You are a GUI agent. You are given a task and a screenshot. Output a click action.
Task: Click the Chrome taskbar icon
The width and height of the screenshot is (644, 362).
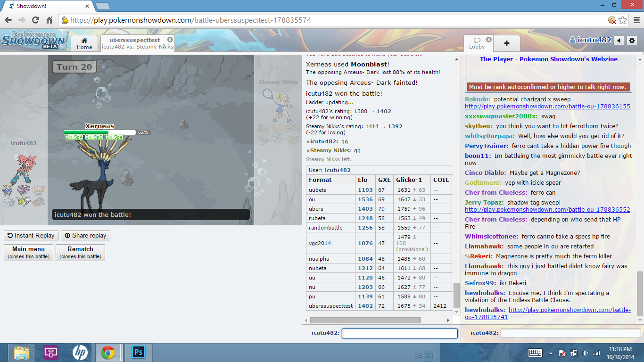108,353
